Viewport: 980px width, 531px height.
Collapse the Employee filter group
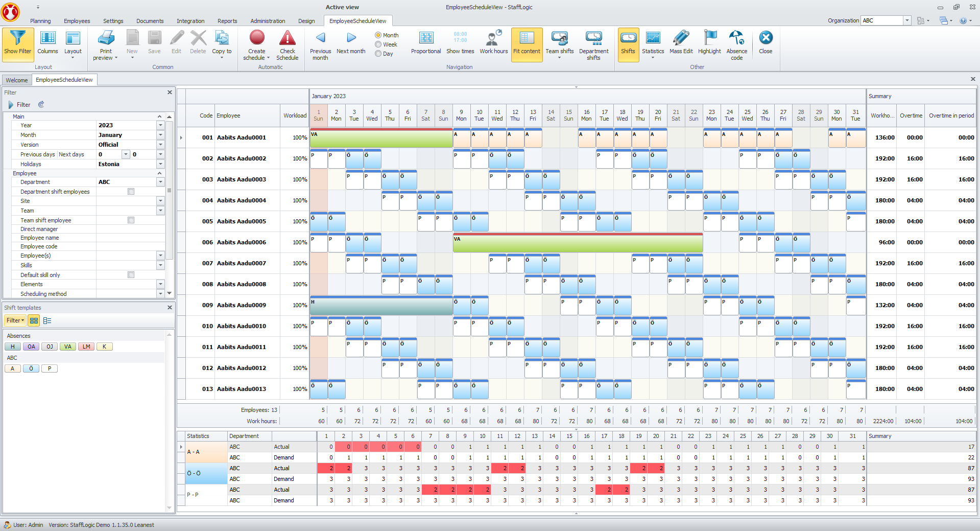tap(159, 173)
